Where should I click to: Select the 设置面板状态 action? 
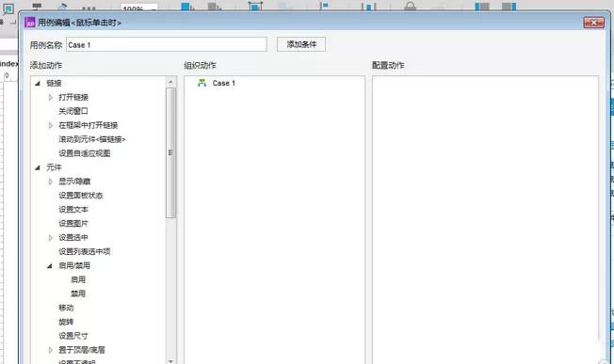click(81, 196)
